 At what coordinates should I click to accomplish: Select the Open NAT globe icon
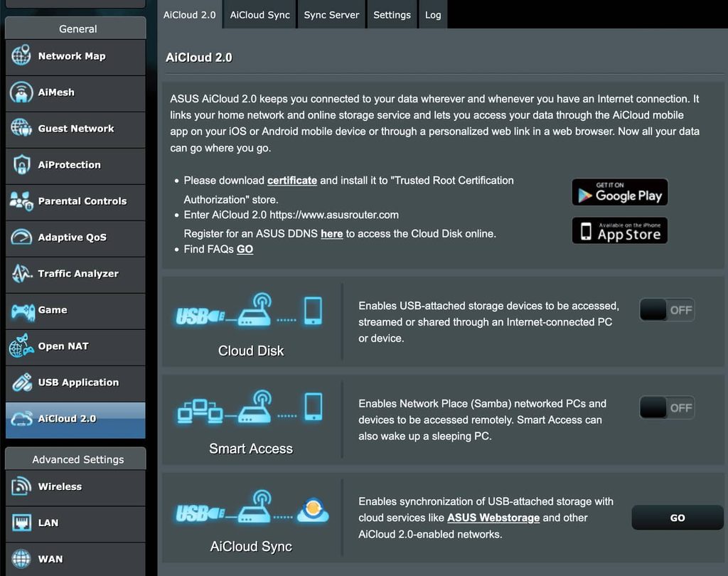coord(21,346)
